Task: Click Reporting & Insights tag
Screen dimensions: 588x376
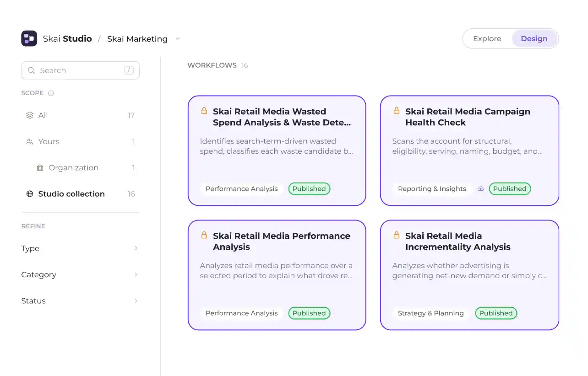Action: point(432,189)
